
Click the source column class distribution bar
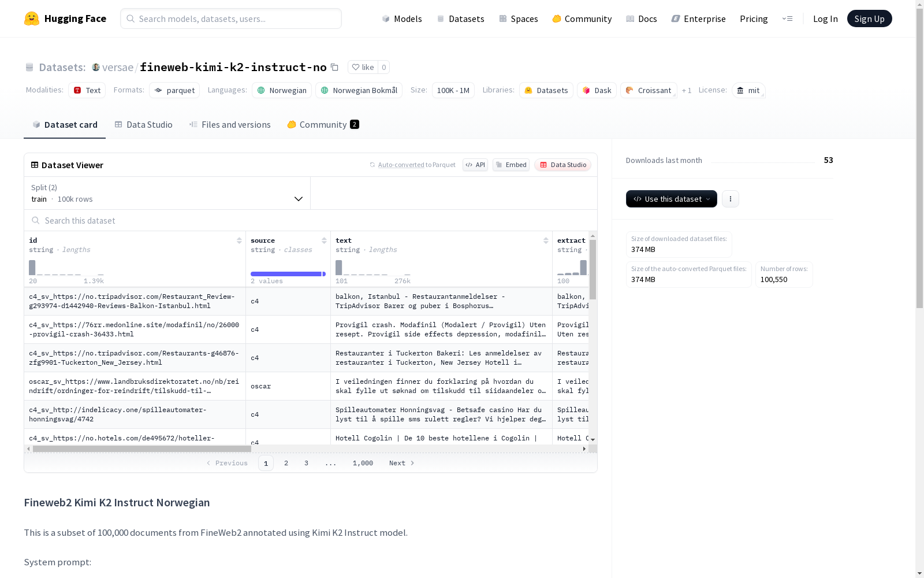tap(288, 274)
